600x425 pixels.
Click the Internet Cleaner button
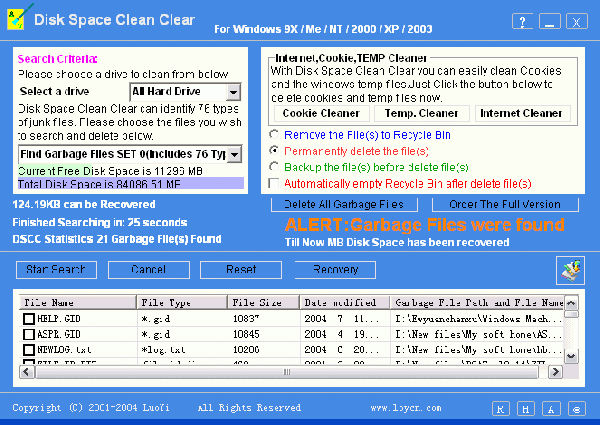point(522,114)
